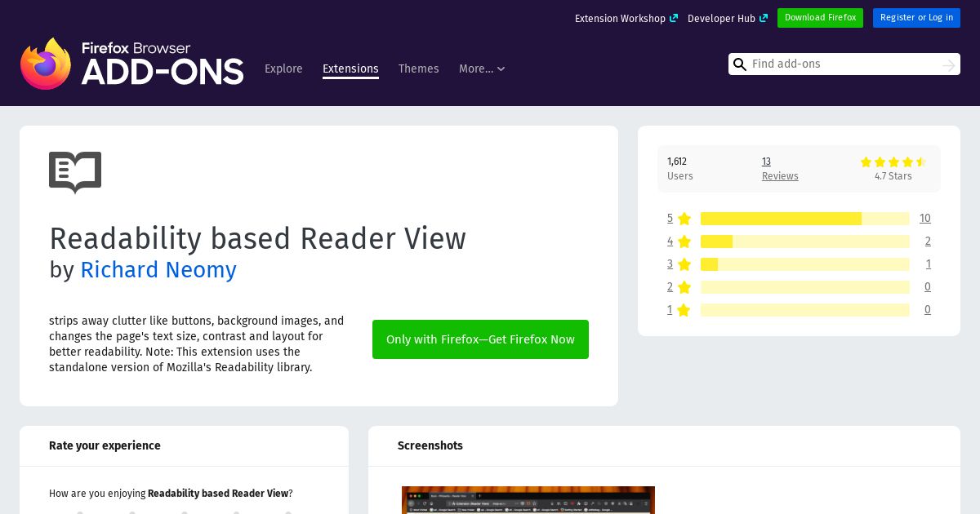The height and width of the screenshot is (514, 980).
Task: Open the Themes tab
Action: click(x=419, y=69)
